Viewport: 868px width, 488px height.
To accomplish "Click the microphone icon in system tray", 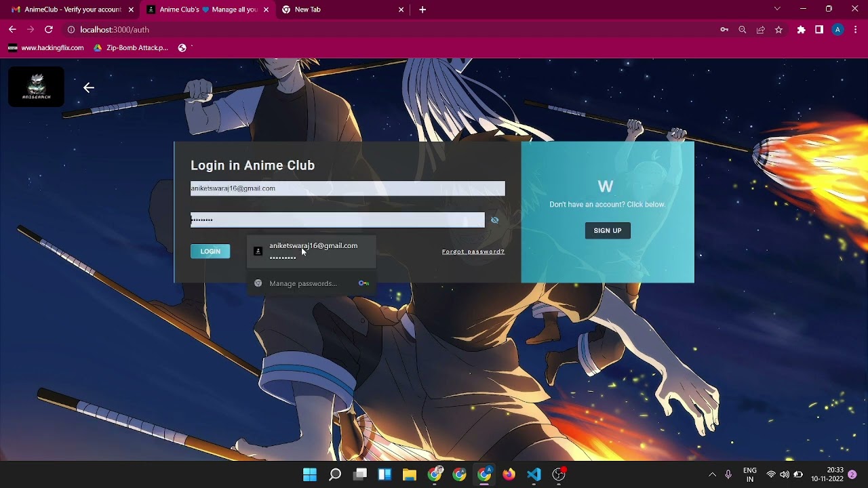I will pos(728,474).
